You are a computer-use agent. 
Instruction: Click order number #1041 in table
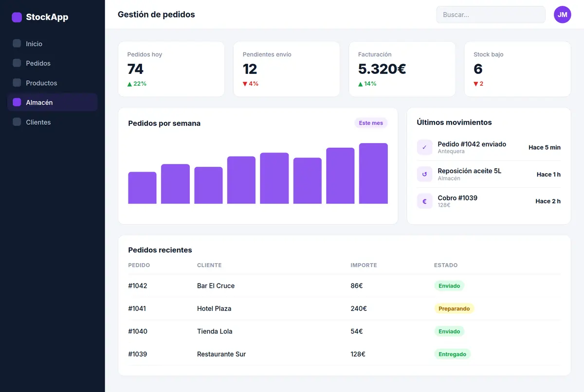pos(137,308)
